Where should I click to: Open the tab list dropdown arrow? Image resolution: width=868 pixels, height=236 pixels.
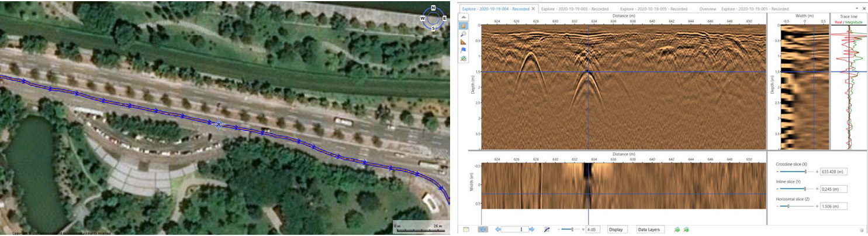(856, 9)
